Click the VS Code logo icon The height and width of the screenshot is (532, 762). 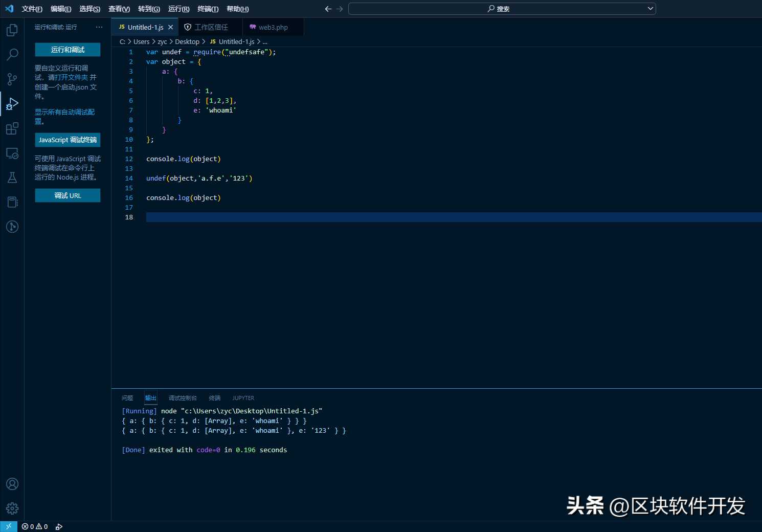(9, 9)
